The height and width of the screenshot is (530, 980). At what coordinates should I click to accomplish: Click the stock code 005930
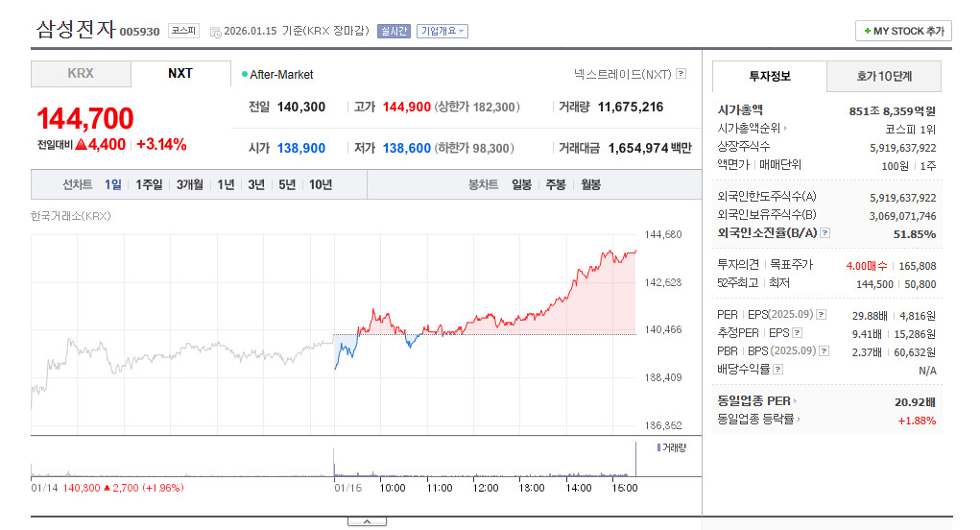coord(139,32)
